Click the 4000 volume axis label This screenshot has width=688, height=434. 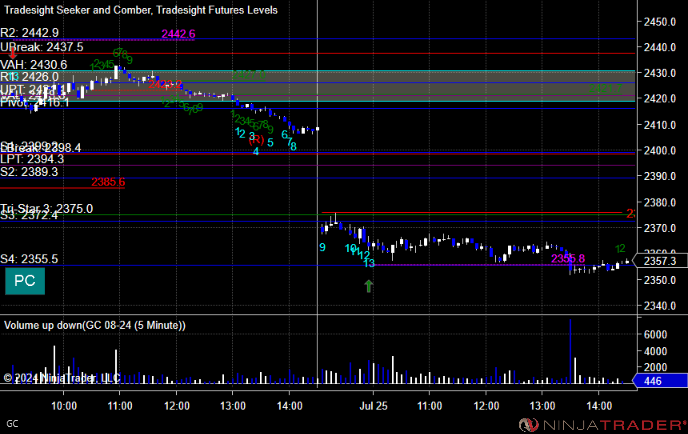tap(655, 351)
